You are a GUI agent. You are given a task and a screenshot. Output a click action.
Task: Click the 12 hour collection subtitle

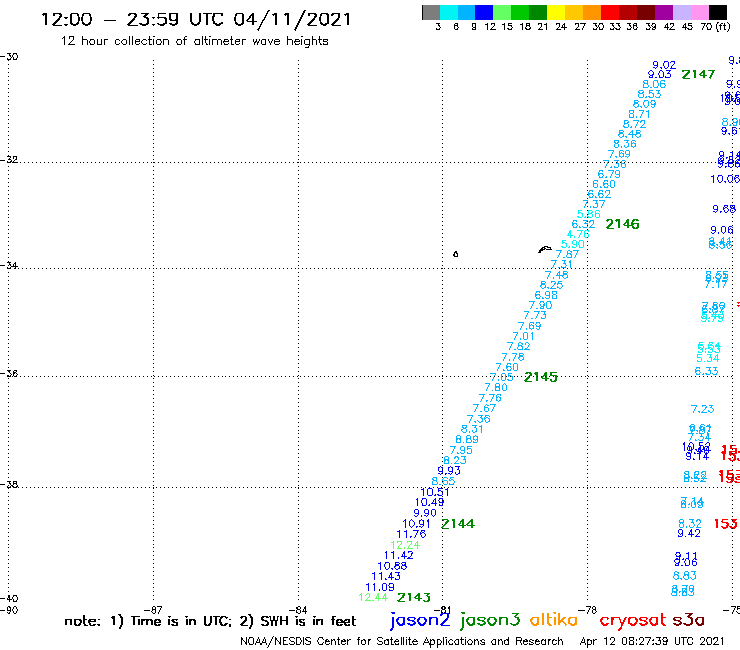click(x=194, y=42)
